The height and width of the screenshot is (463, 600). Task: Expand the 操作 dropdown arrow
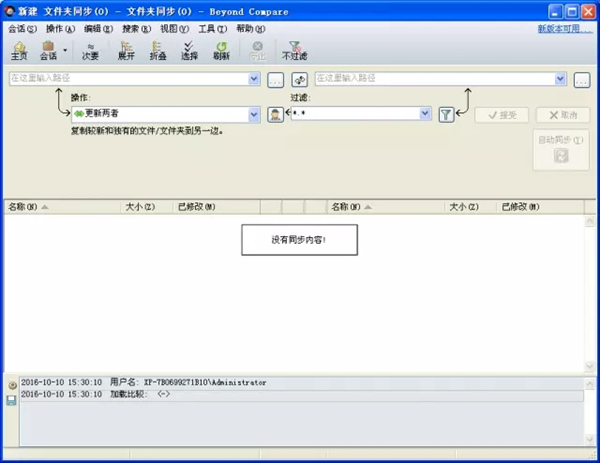254,114
